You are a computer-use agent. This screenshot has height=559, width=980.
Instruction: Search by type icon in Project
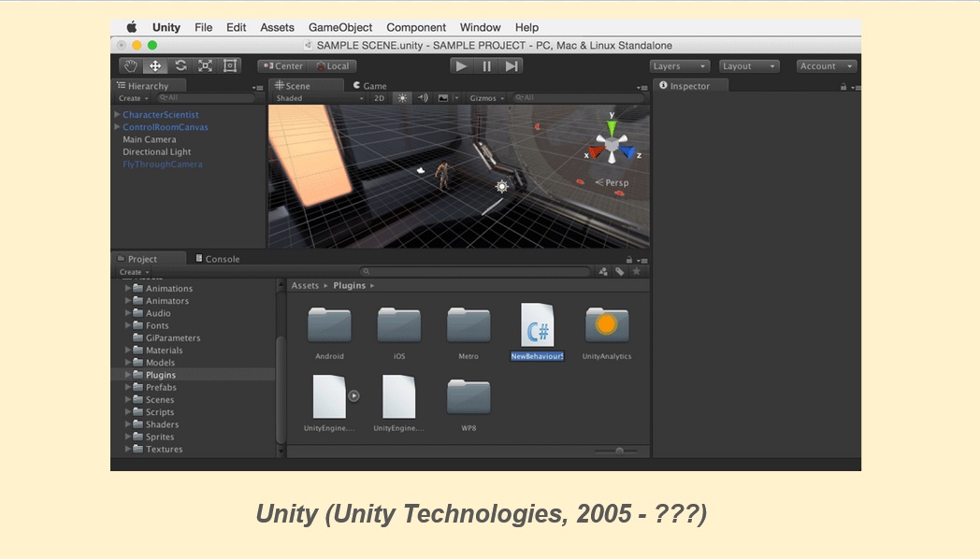603,272
